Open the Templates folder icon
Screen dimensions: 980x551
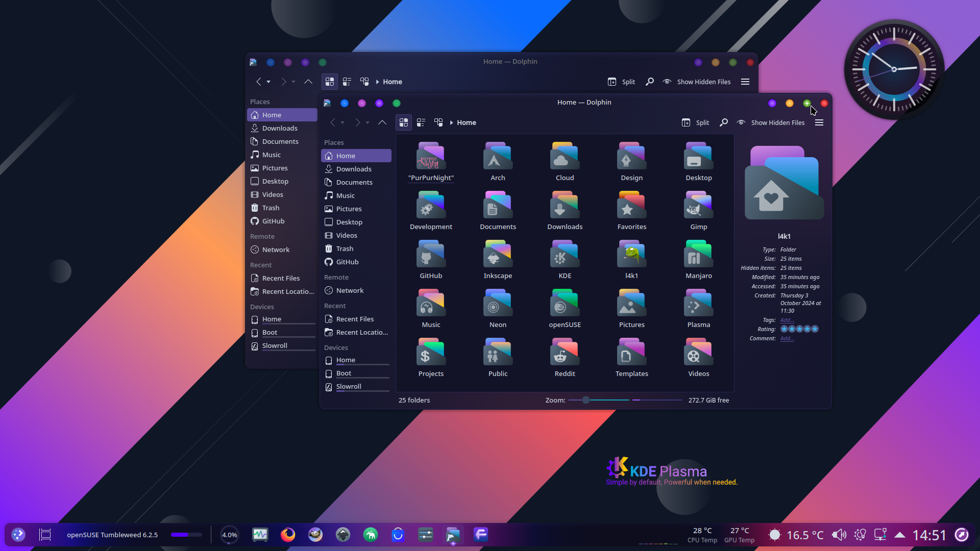click(x=631, y=353)
